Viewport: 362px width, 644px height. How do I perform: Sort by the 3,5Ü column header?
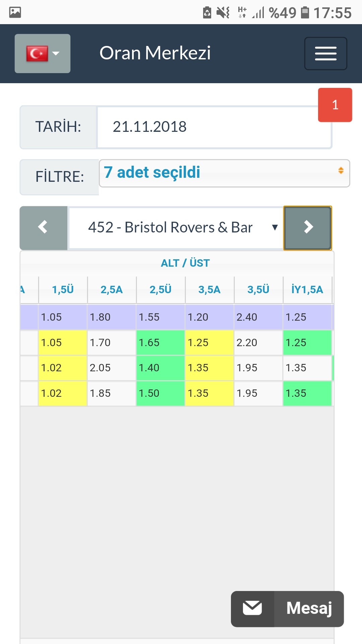[x=258, y=289]
